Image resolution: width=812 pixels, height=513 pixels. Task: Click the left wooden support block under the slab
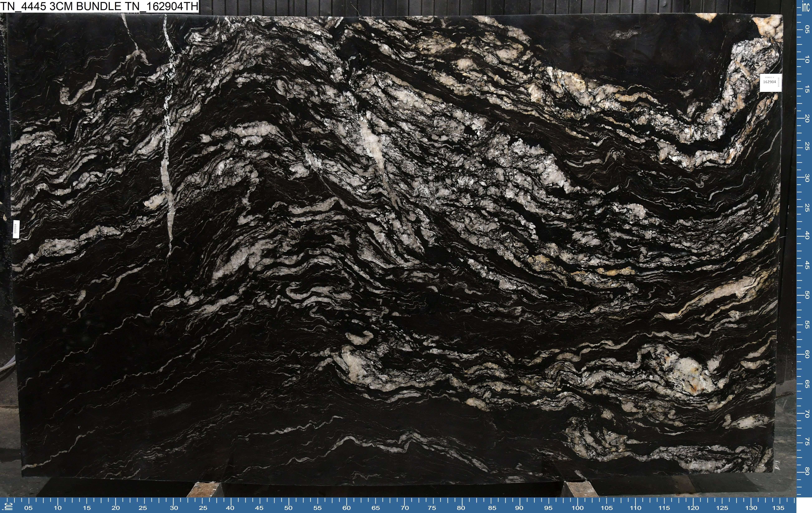tap(204, 490)
